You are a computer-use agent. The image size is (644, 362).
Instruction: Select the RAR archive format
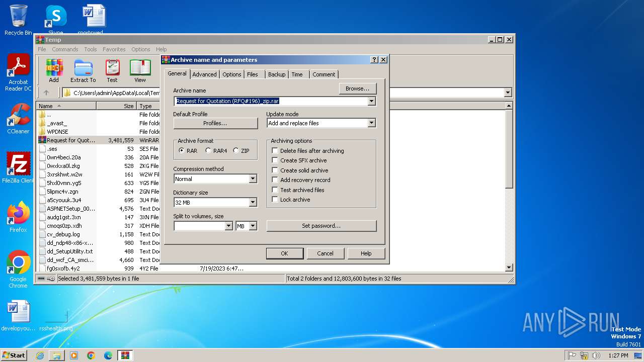pyautogui.click(x=182, y=151)
